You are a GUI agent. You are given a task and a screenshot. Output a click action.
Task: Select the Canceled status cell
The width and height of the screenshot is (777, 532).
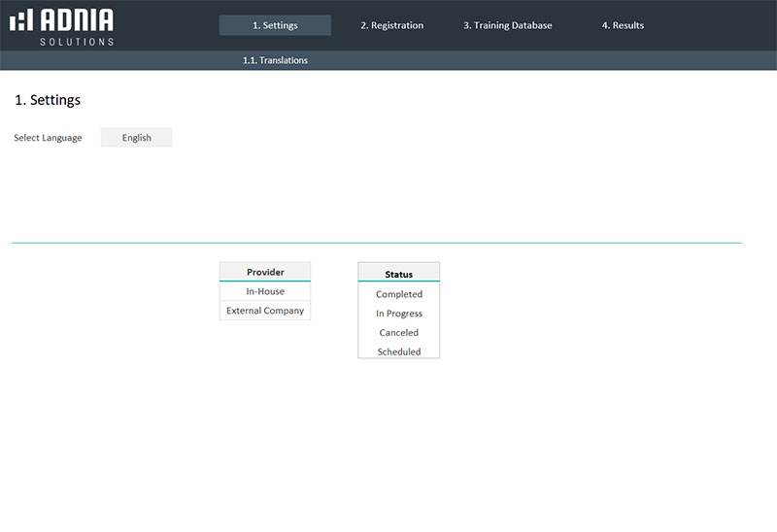(x=398, y=333)
